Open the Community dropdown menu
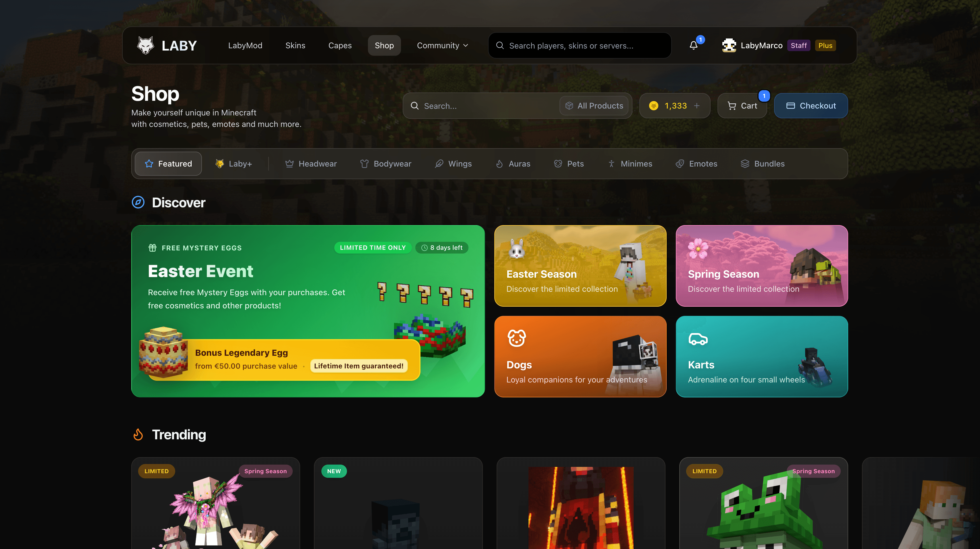The height and width of the screenshot is (549, 980). 442,46
